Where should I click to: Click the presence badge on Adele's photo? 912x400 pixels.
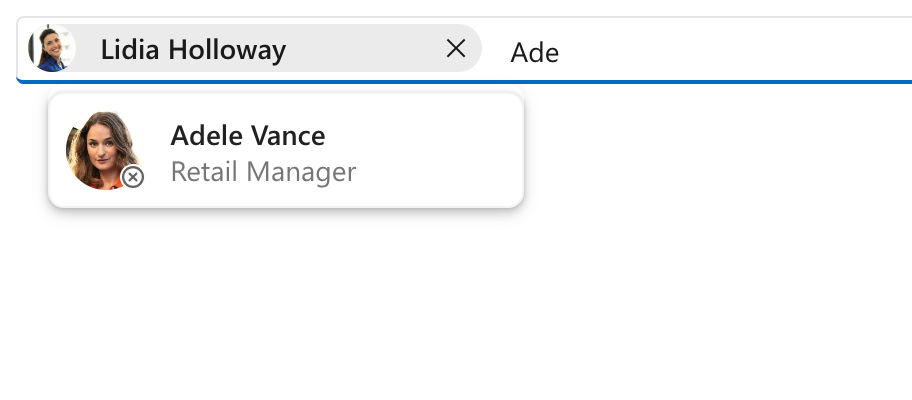pyautogui.click(x=133, y=177)
